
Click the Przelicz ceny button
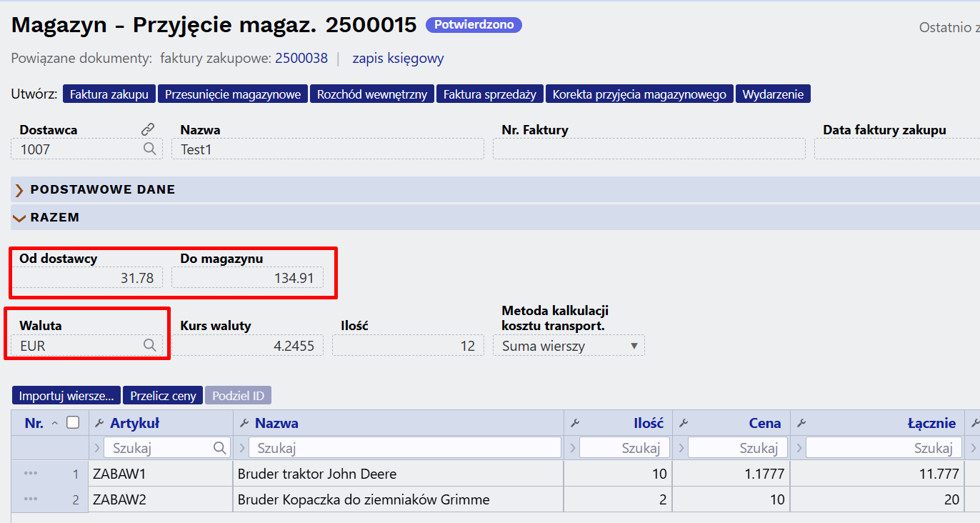coord(163,396)
